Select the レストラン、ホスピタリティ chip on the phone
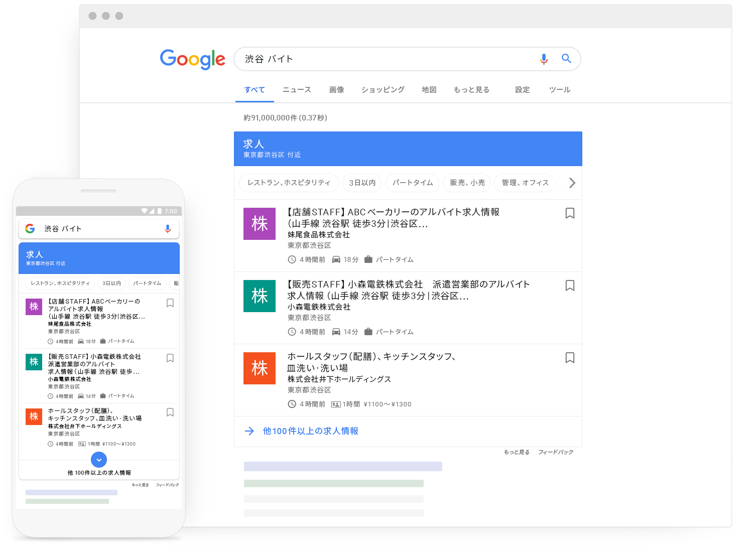The image size is (756, 557). (x=60, y=284)
